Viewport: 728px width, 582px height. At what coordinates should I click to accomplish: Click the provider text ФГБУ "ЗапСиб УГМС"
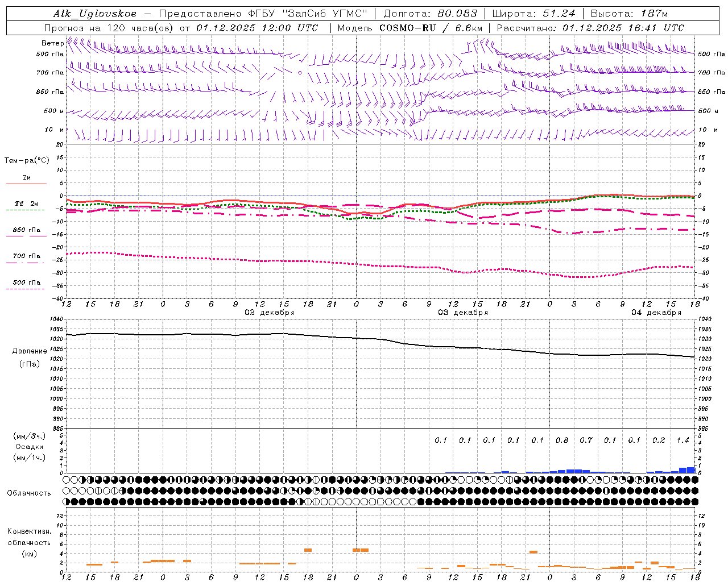click(308, 14)
